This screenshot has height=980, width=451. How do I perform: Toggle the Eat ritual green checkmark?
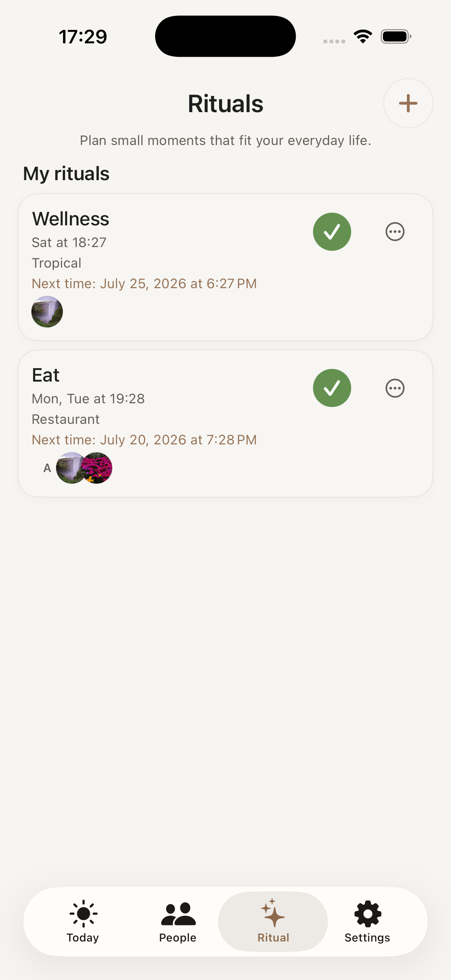pos(332,388)
